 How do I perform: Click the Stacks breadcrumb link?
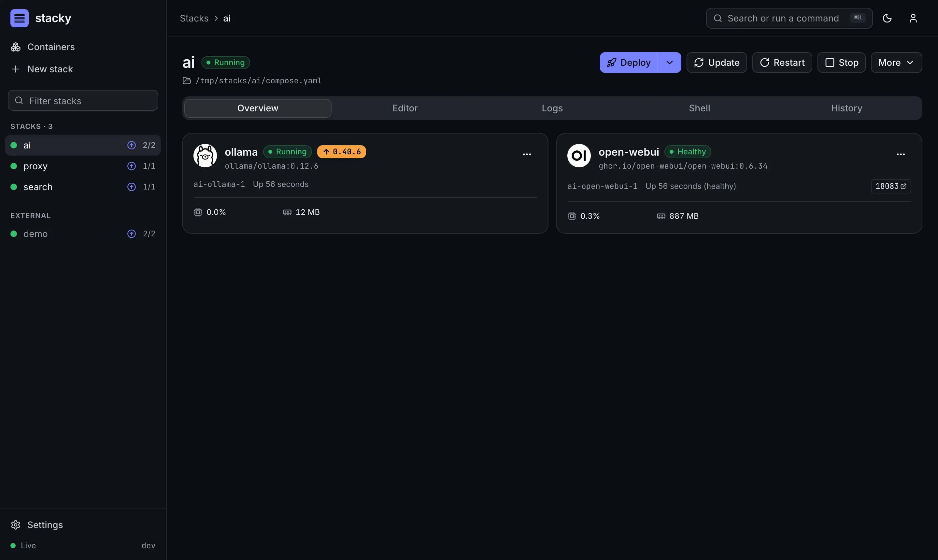194,18
